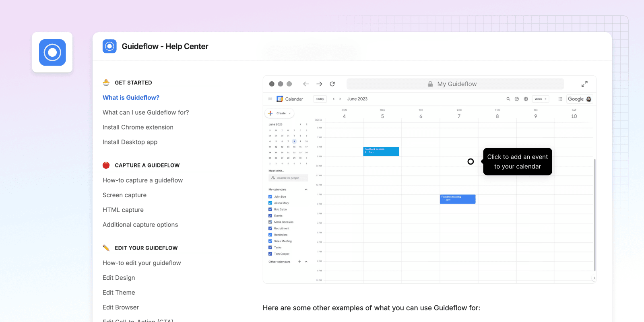Collapse the Other calendars section
644x322 pixels.
[x=306, y=262]
